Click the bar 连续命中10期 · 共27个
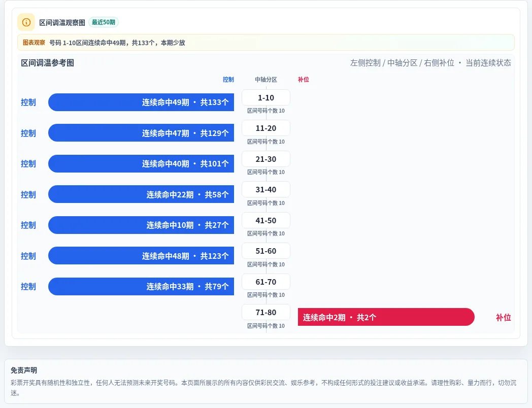532x408 pixels. click(141, 225)
